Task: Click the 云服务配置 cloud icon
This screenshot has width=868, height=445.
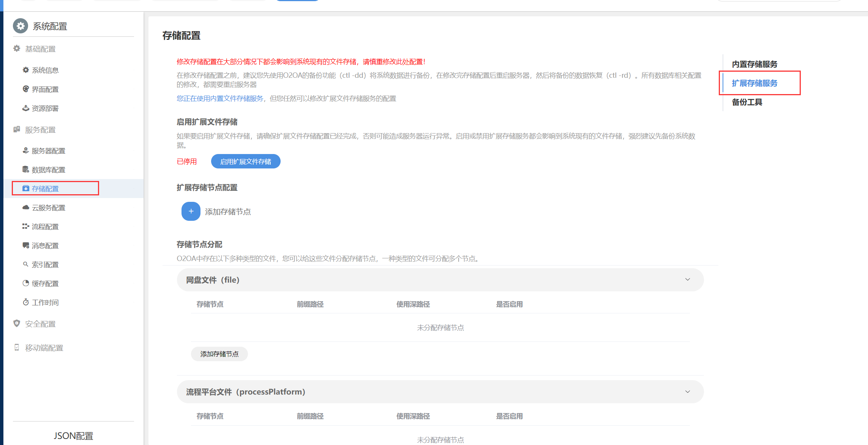Action: [x=25, y=207]
